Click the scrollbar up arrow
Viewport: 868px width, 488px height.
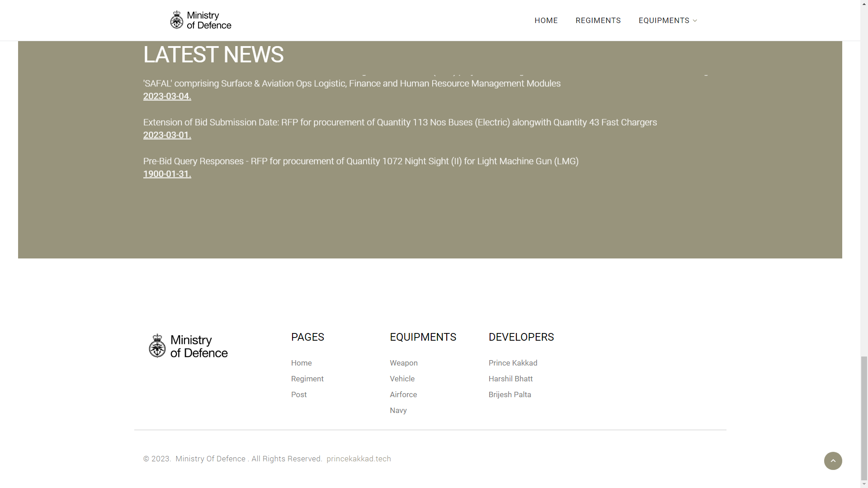pyautogui.click(x=864, y=3)
